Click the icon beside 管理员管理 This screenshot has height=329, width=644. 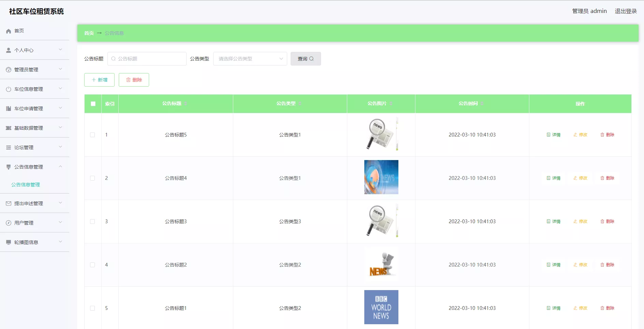[x=9, y=70]
